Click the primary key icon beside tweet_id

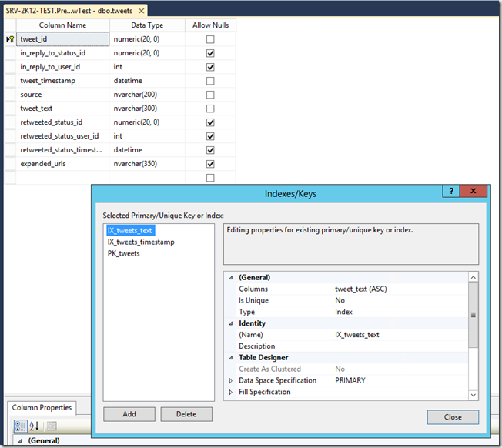pyautogui.click(x=9, y=39)
